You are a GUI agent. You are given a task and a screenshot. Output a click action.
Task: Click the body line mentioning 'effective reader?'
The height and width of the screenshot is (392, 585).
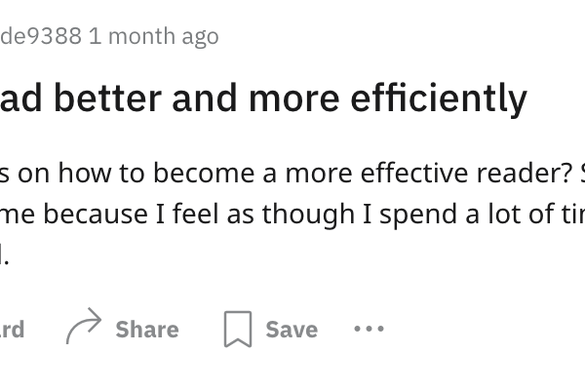coord(292,173)
